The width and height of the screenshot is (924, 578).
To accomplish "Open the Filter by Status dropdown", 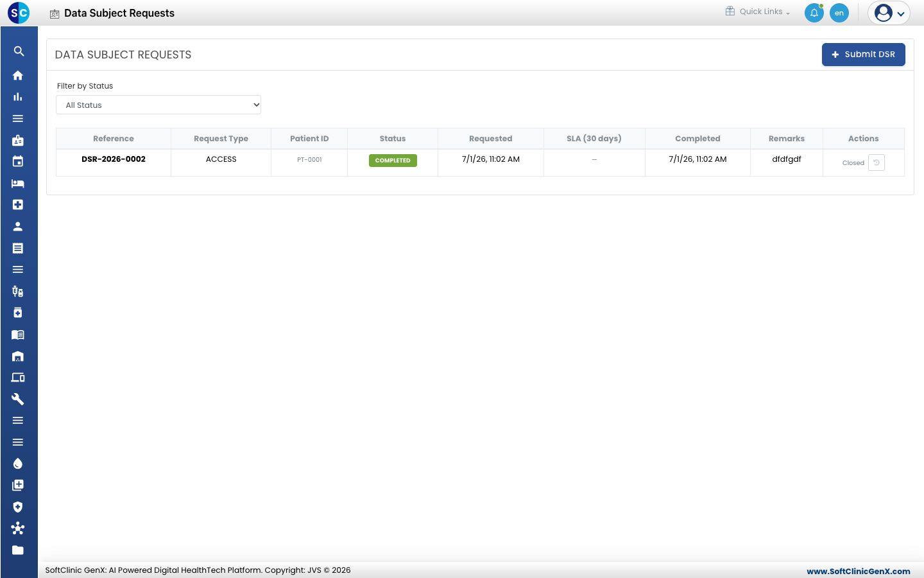I will [x=158, y=105].
